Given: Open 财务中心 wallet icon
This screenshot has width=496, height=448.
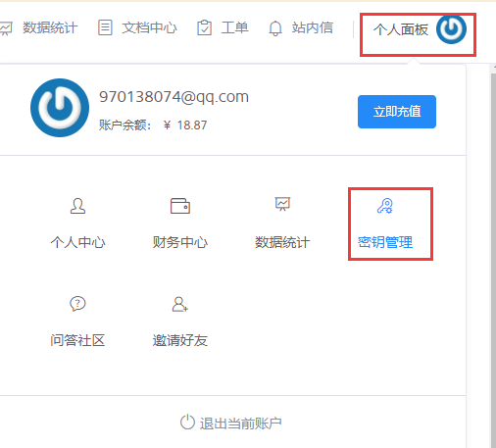Looking at the screenshot, I should tap(180, 206).
